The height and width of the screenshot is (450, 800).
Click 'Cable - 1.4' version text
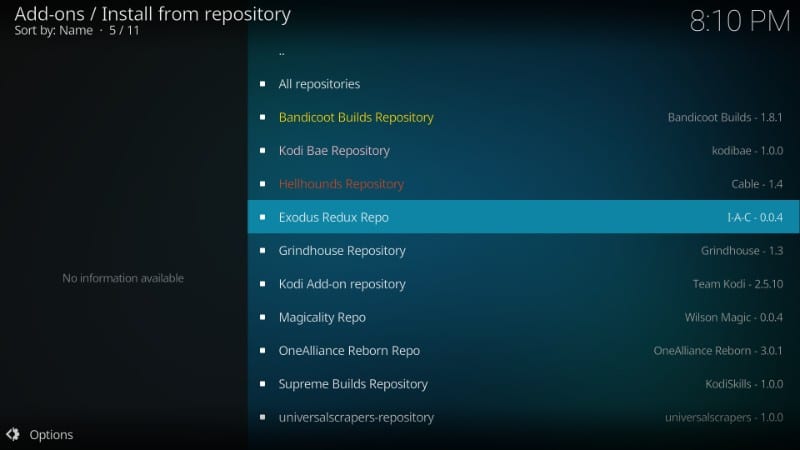[x=757, y=184]
